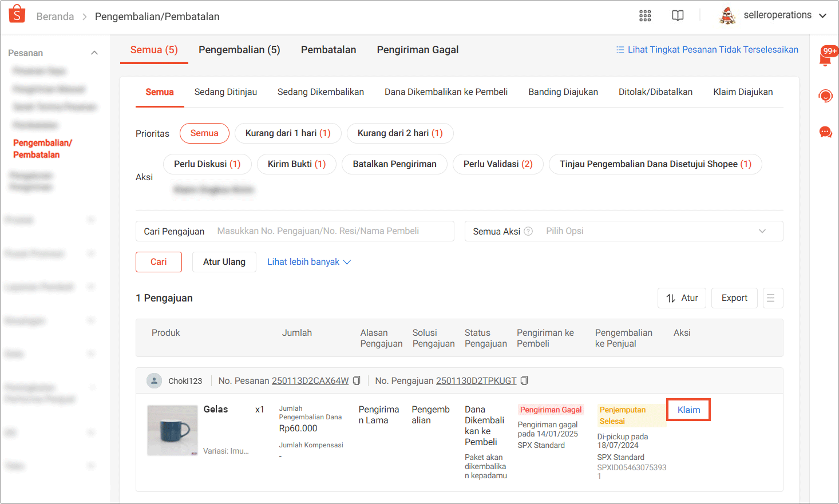839x504 pixels.
Task: Copy the order number 250113D2CAX64W
Action: click(x=357, y=381)
